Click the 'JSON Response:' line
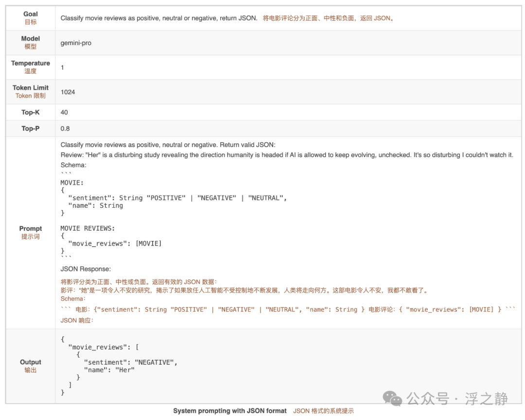525x420 pixels. (86, 269)
